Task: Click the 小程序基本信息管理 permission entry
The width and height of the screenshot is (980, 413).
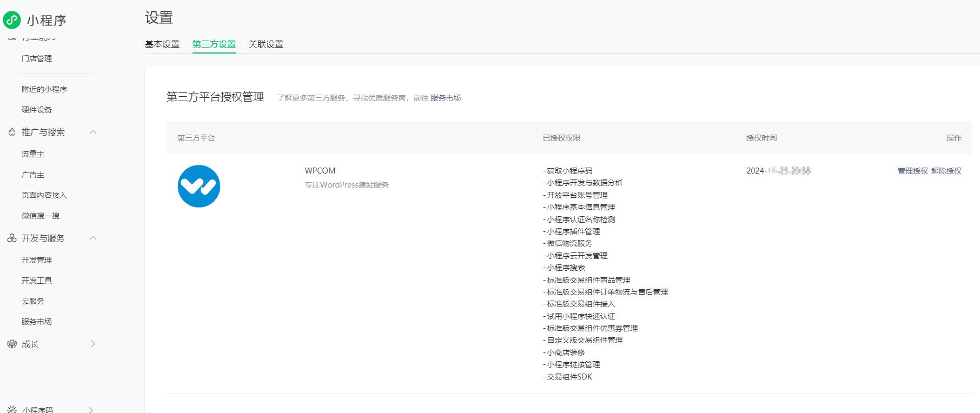Action: [579, 207]
